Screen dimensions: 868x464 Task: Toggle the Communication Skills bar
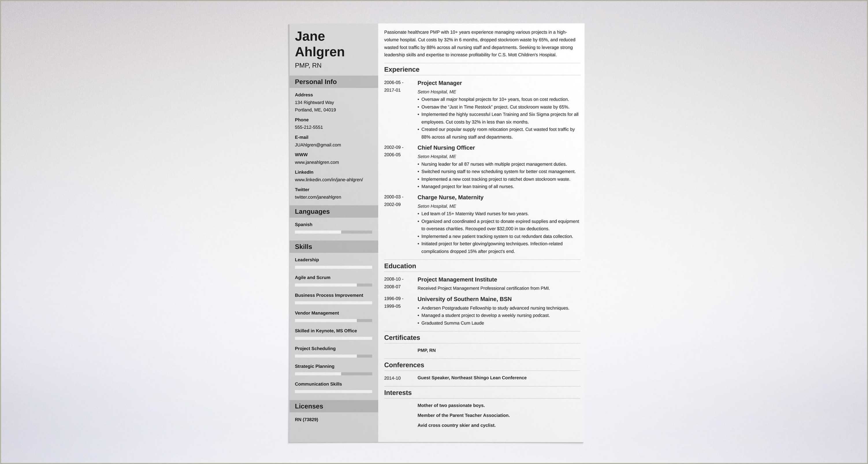tap(333, 391)
